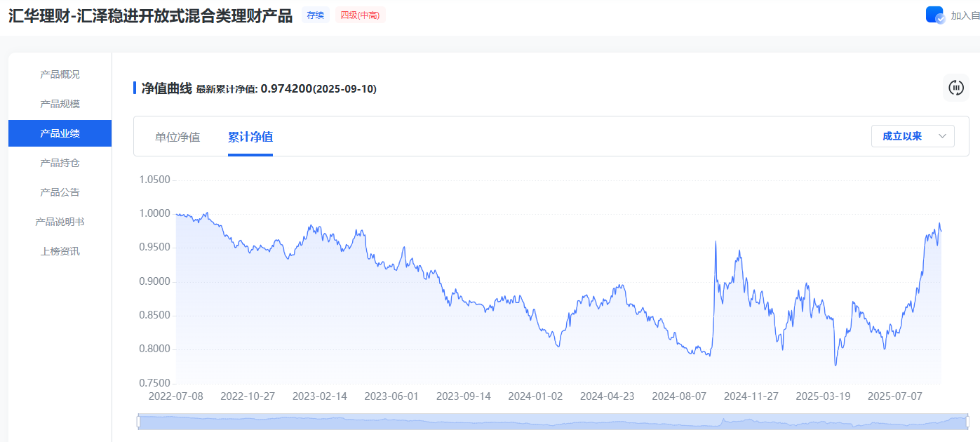This screenshot has height=442, width=980.
Task: Click the 四级(中高) risk level tag
Action: pos(360,15)
